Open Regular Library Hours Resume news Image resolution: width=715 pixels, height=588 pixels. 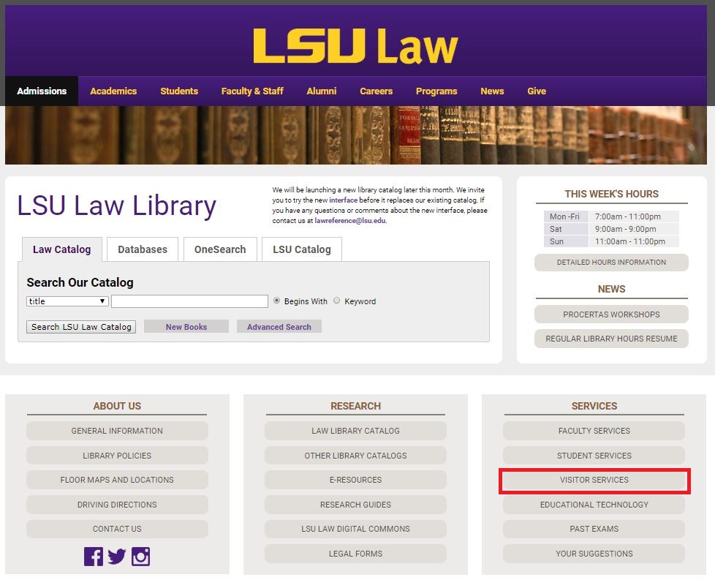click(611, 339)
